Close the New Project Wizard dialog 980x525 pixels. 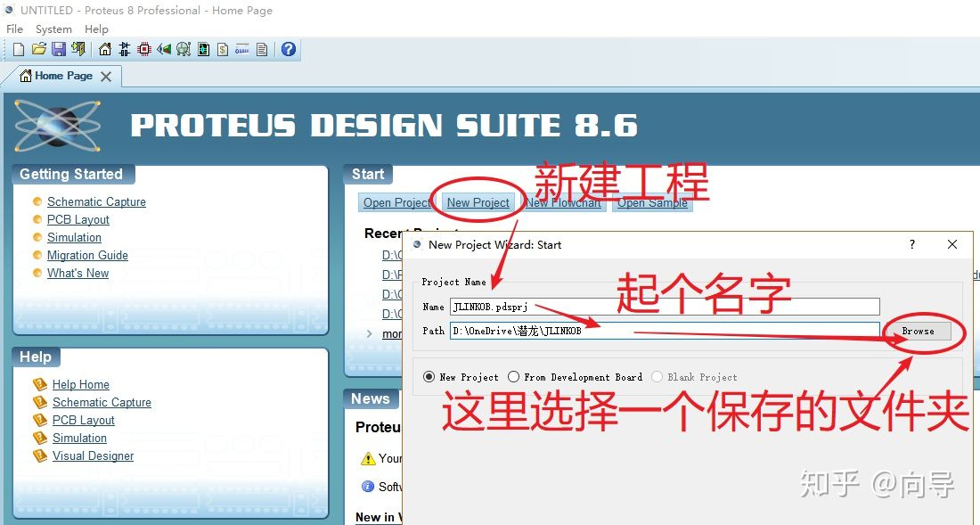click(951, 244)
